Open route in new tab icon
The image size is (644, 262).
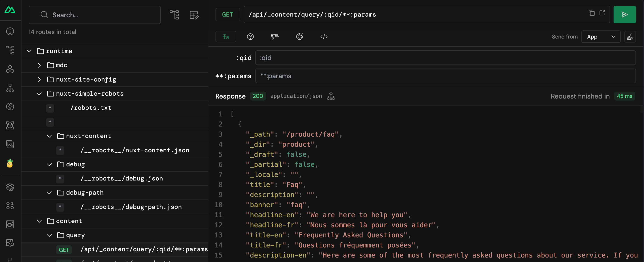click(x=602, y=13)
